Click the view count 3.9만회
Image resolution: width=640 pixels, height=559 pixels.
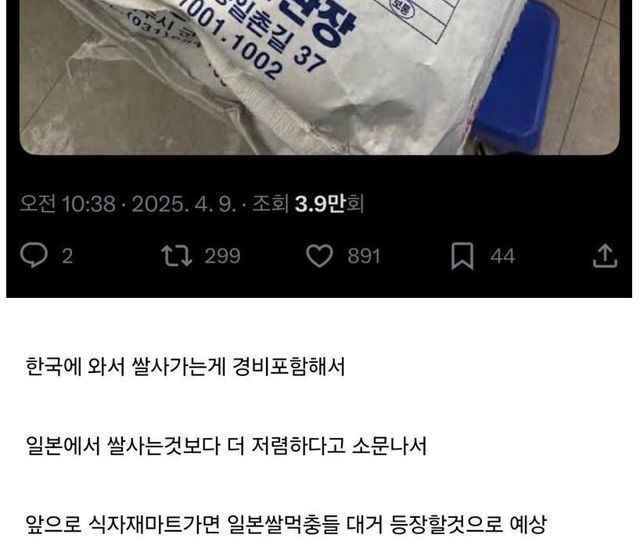[329, 203]
